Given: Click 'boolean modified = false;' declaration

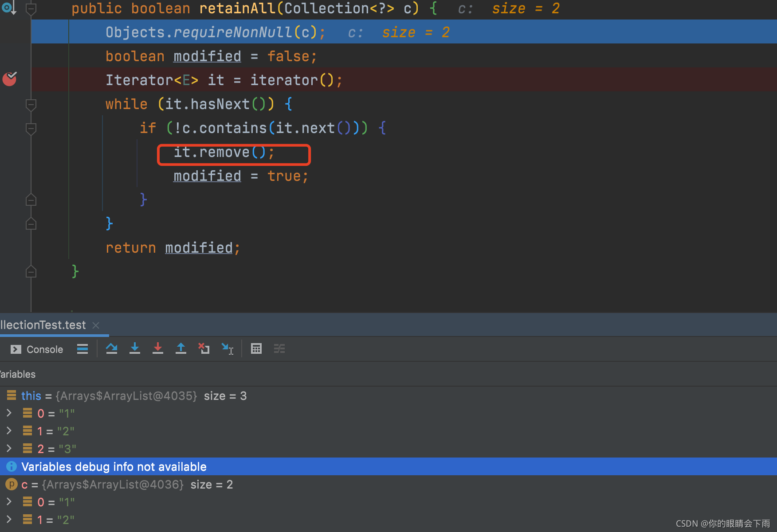Looking at the screenshot, I should 211,56.
